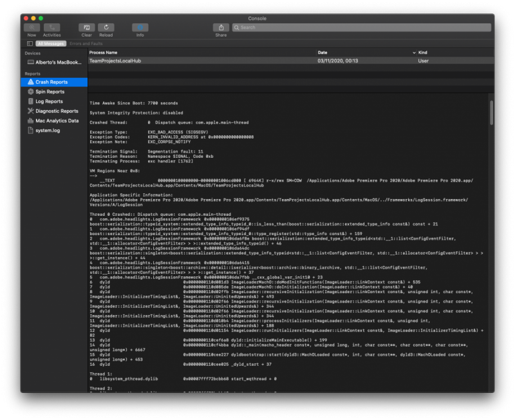Select Alberto's MacBook device
Viewport: 515px width, 420px height.
click(54, 62)
